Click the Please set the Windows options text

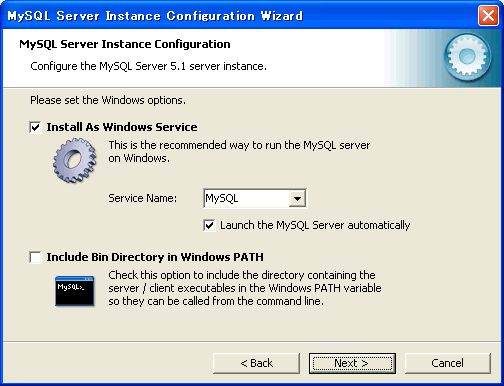point(108,100)
